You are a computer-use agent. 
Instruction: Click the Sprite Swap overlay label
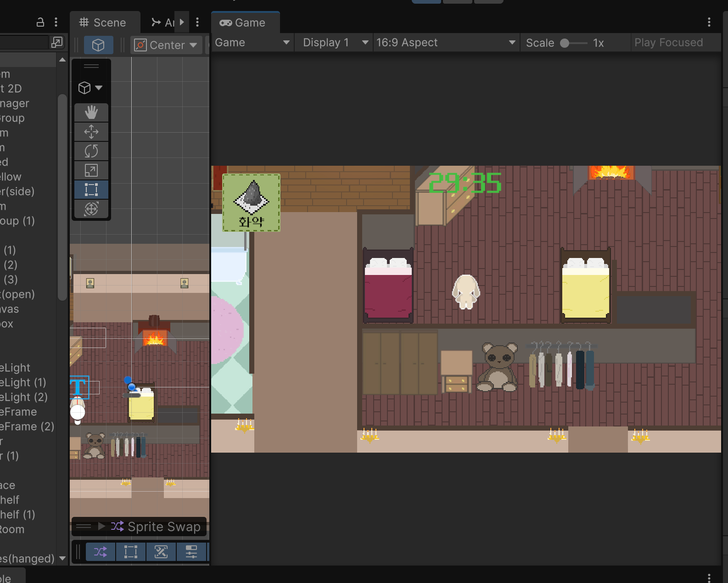[x=164, y=527]
